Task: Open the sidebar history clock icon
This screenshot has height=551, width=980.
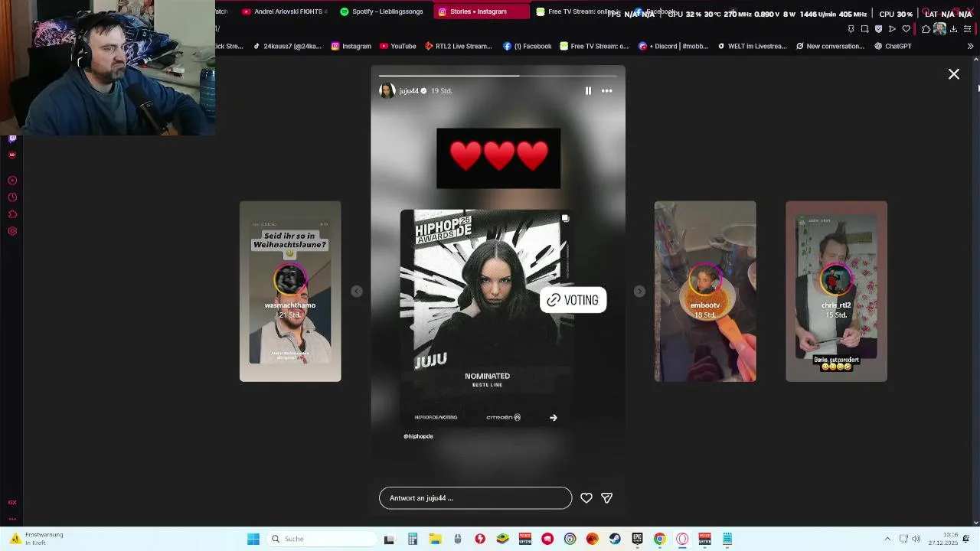Action: coord(12,197)
